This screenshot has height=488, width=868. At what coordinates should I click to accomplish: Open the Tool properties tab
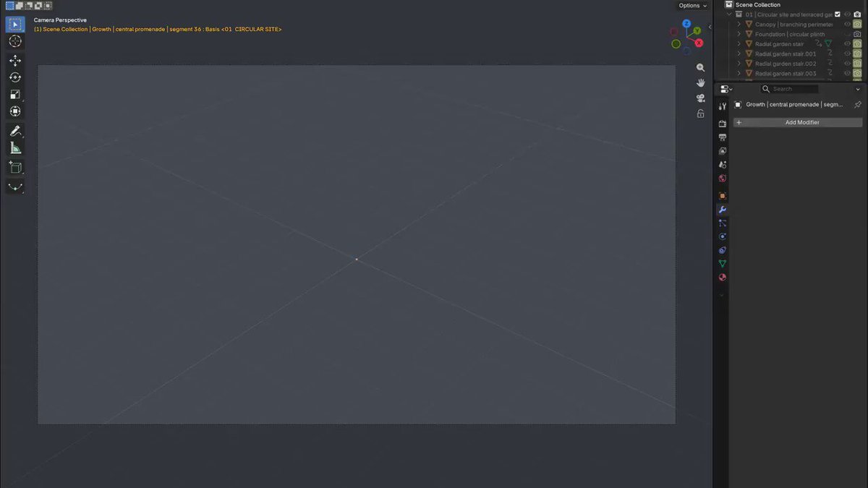point(722,106)
